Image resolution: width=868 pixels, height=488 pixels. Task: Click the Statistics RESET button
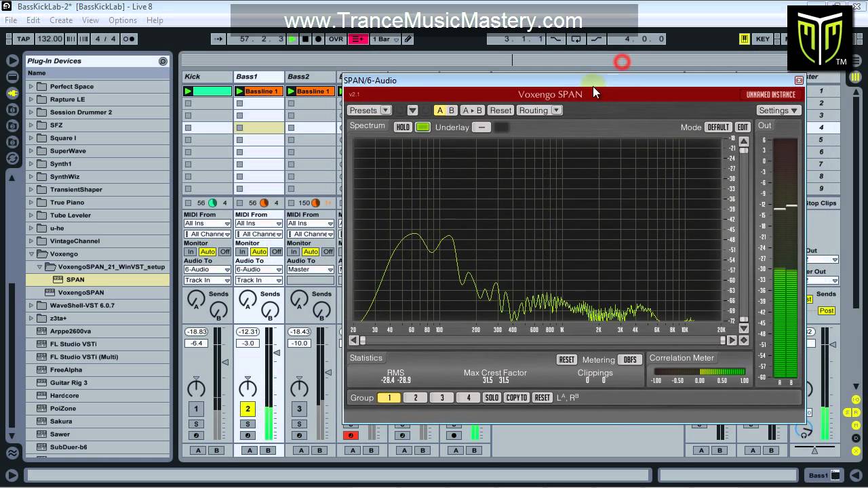[x=566, y=360]
